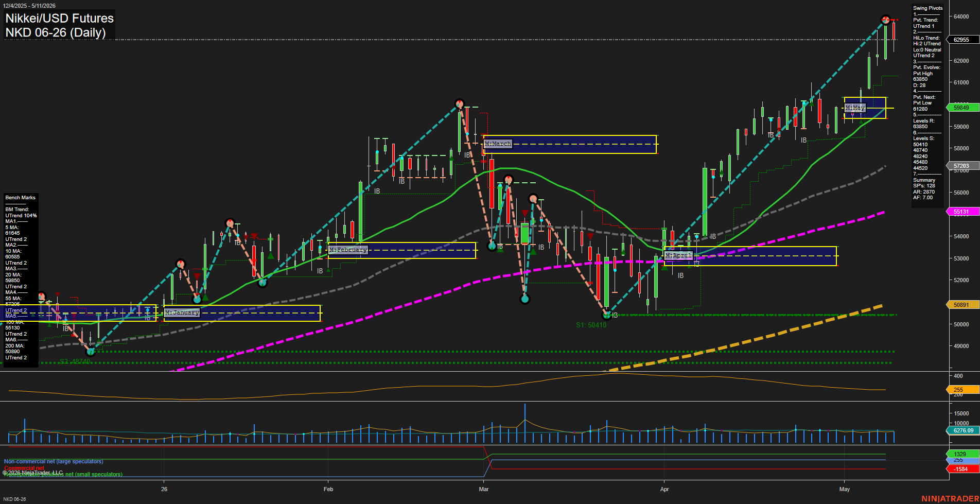The width and height of the screenshot is (980, 504).
Task: Select the orange 50891 price marker
Action: [962, 305]
